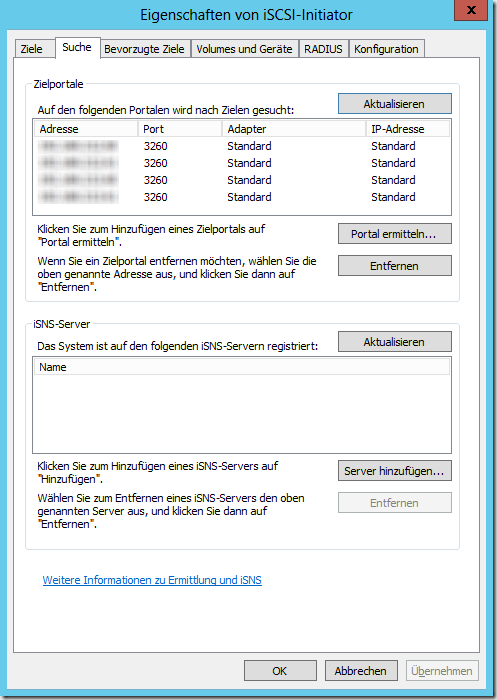Close the iSCSI-Initiator properties window
This screenshot has width=497, height=700.
471,10
